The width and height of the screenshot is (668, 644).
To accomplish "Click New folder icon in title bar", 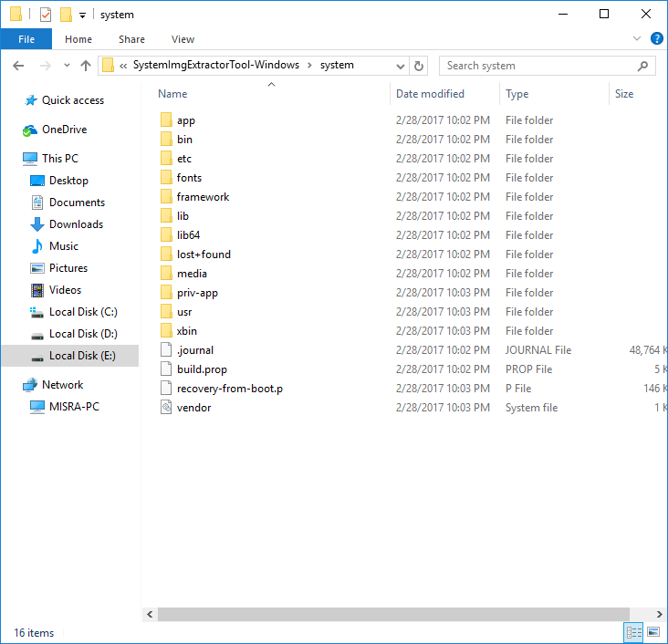I will tap(66, 15).
